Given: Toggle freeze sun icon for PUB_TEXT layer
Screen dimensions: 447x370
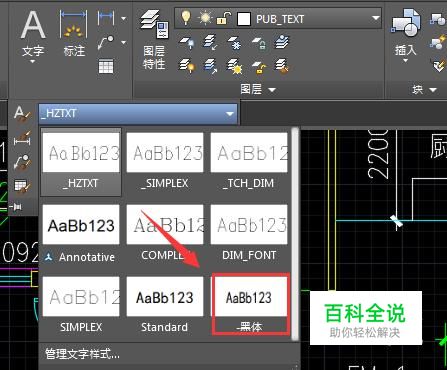Looking at the screenshot, I should 205,18.
